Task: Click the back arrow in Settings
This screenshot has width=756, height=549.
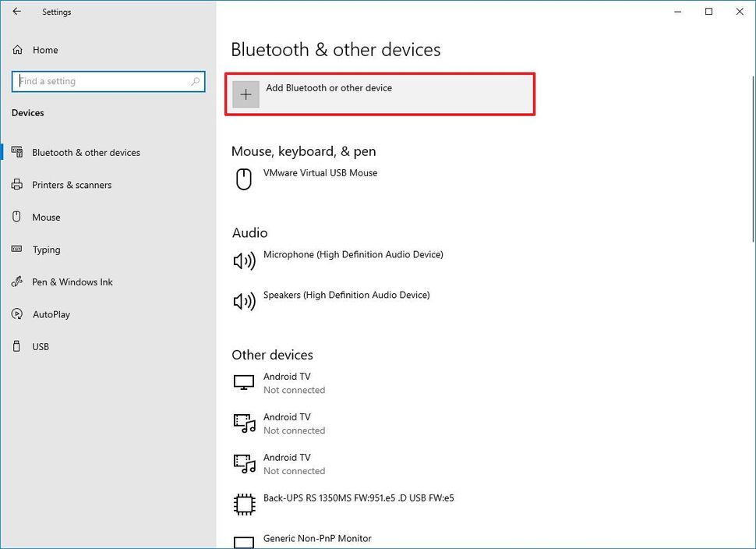Action: (x=17, y=12)
